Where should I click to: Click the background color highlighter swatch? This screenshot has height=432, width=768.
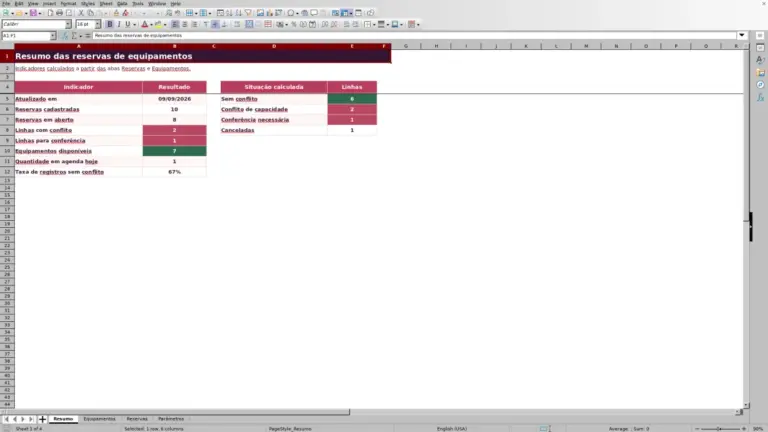(x=158, y=24)
